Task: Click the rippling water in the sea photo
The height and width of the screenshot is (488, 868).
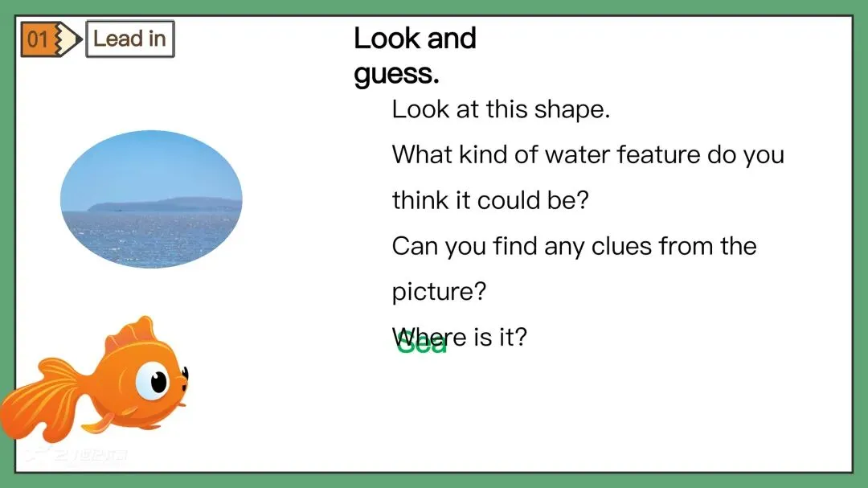Action: (151, 239)
